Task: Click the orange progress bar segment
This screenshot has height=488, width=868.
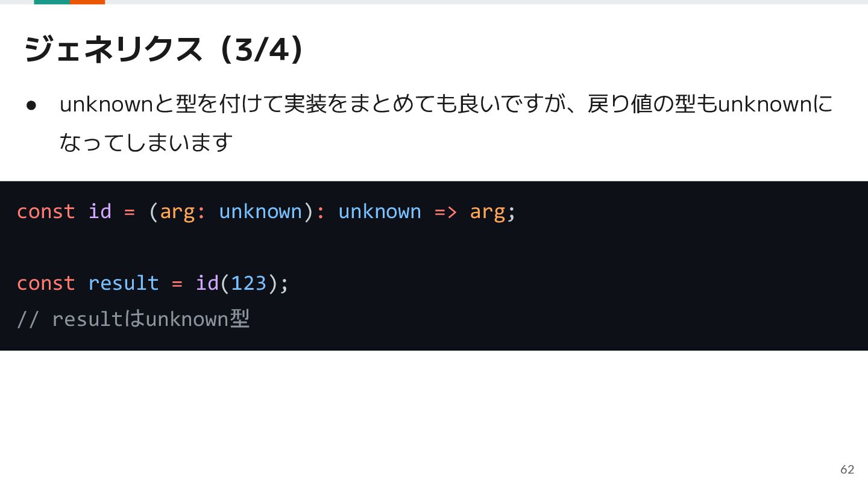Action: [87, 2]
